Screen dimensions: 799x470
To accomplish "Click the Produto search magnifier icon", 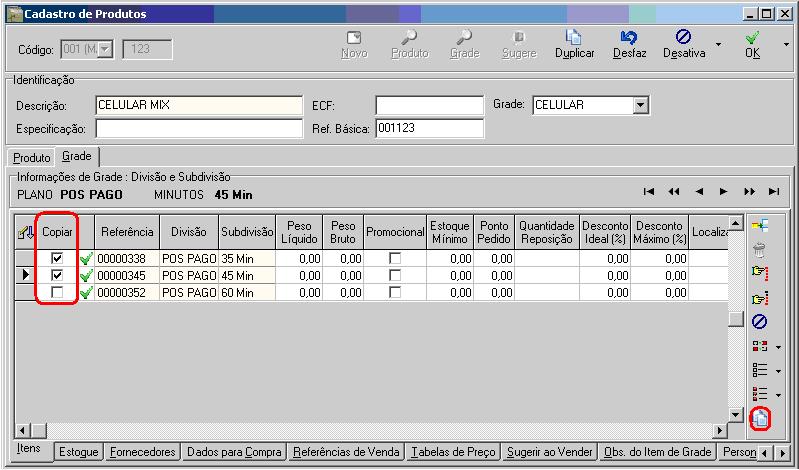I will (409, 37).
